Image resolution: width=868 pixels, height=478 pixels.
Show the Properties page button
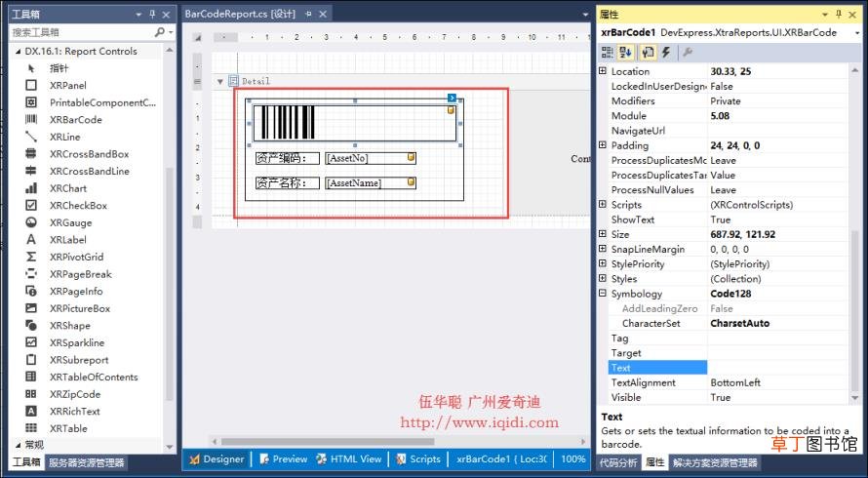(x=648, y=53)
